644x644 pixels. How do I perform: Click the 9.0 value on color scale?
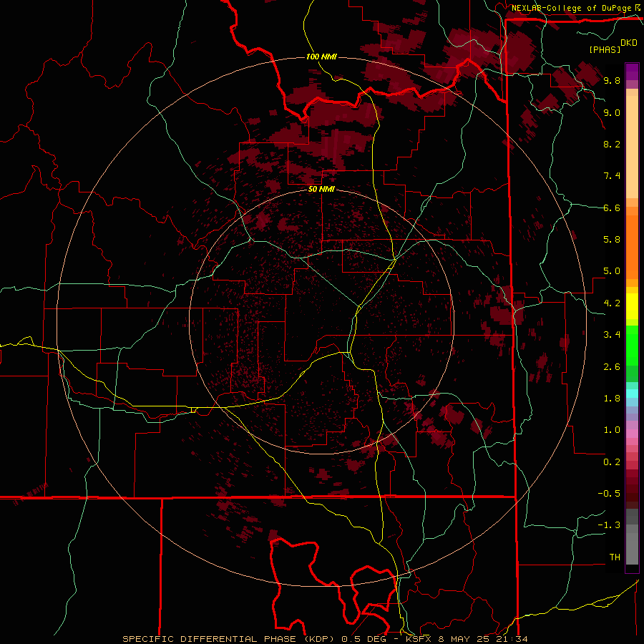(612, 112)
